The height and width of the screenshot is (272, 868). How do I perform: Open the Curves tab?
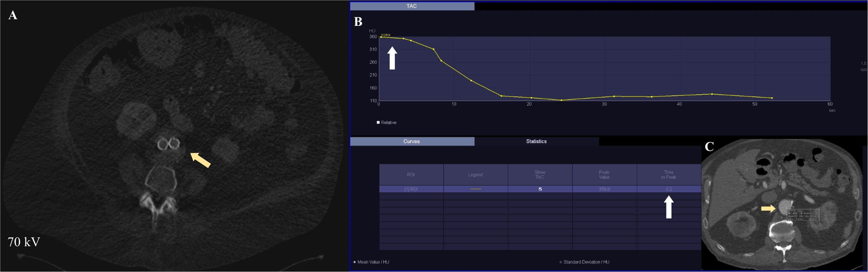(x=412, y=141)
